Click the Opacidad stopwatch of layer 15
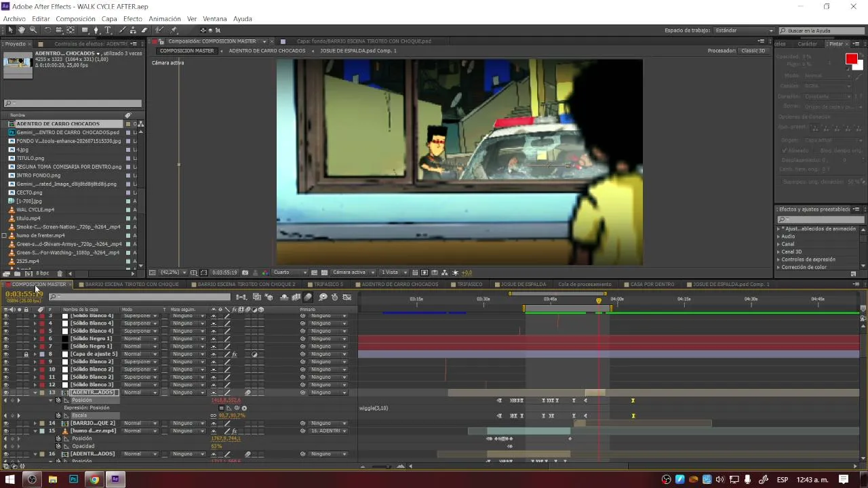This screenshot has width=868, height=488. tap(58, 447)
